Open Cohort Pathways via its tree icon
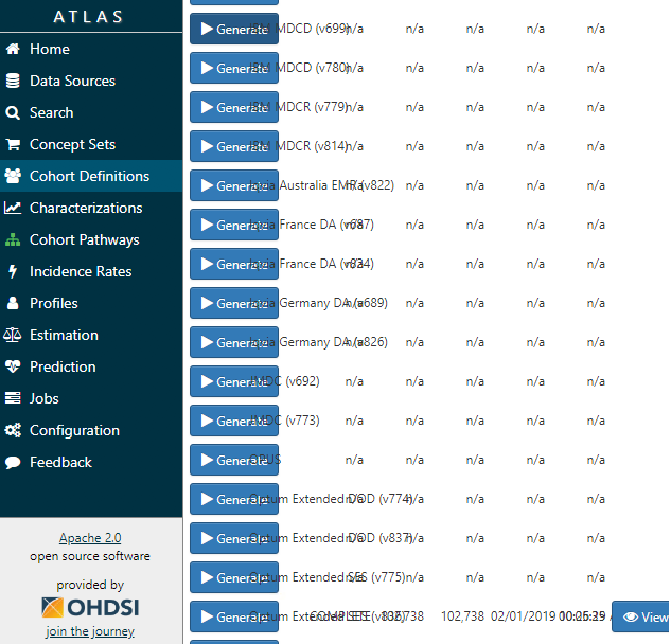671x644 pixels. (x=12, y=239)
